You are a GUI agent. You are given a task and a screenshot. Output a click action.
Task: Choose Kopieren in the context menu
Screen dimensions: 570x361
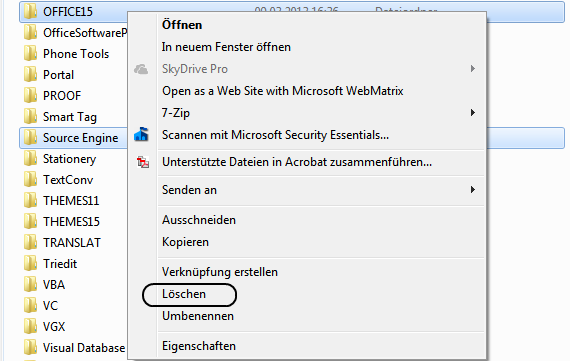(x=185, y=242)
